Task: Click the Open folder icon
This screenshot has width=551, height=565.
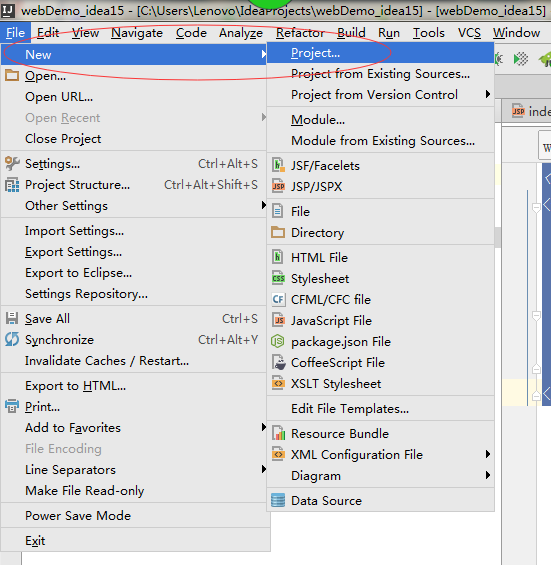Action: click(12, 75)
